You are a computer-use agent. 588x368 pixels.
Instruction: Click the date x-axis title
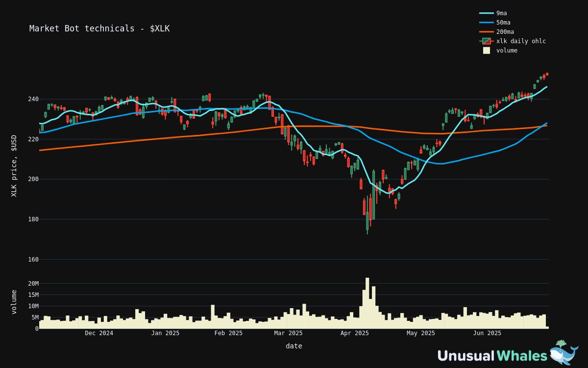(x=294, y=346)
